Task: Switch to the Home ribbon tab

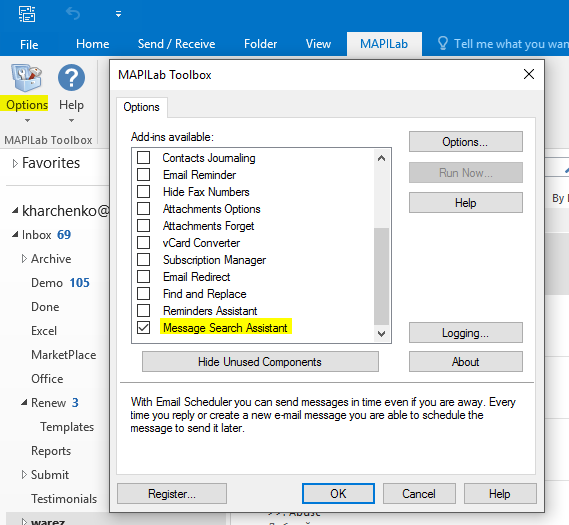Action: (x=93, y=44)
